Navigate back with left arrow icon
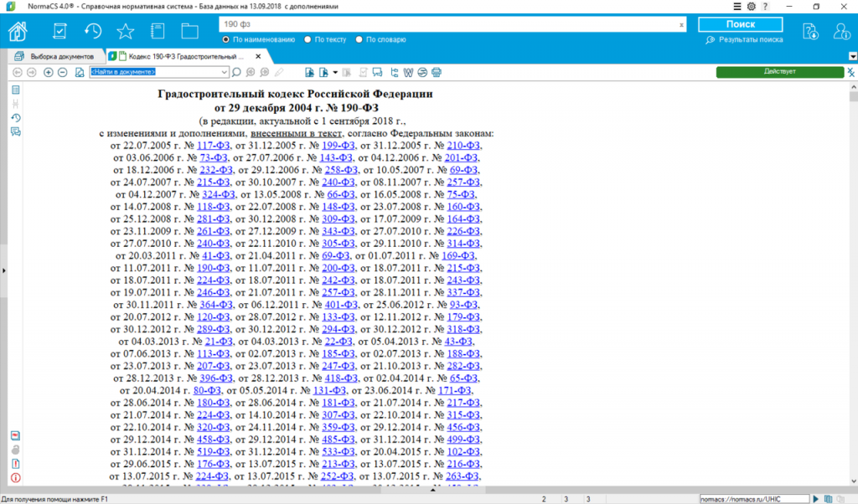The width and height of the screenshot is (858, 504). pyautogui.click(x=18, y=72)
